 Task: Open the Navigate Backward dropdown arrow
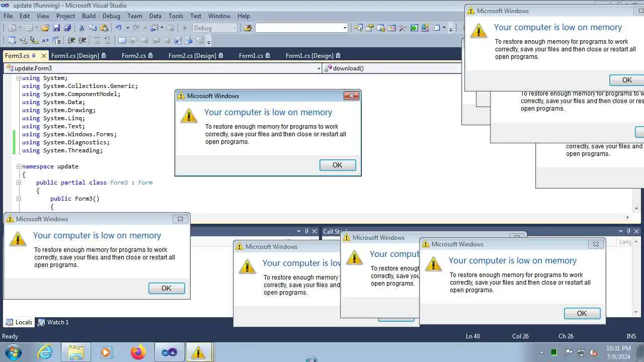click(x=162, y=28)
